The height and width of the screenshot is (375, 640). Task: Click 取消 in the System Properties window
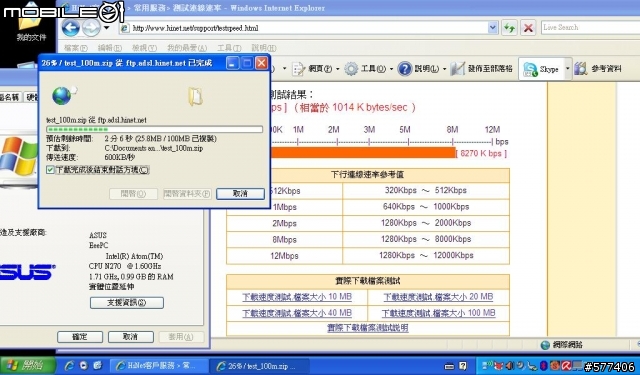point(131,337)
